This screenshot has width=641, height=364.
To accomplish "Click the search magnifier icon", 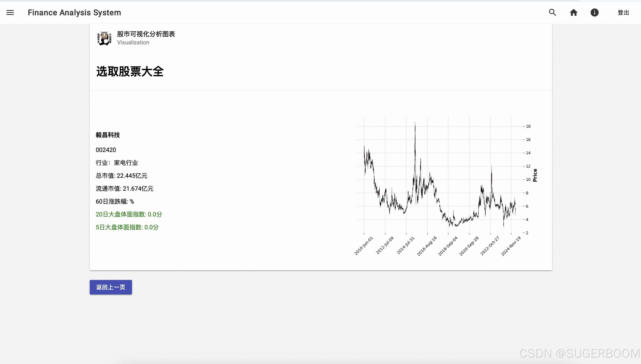I will coord(553,12).
